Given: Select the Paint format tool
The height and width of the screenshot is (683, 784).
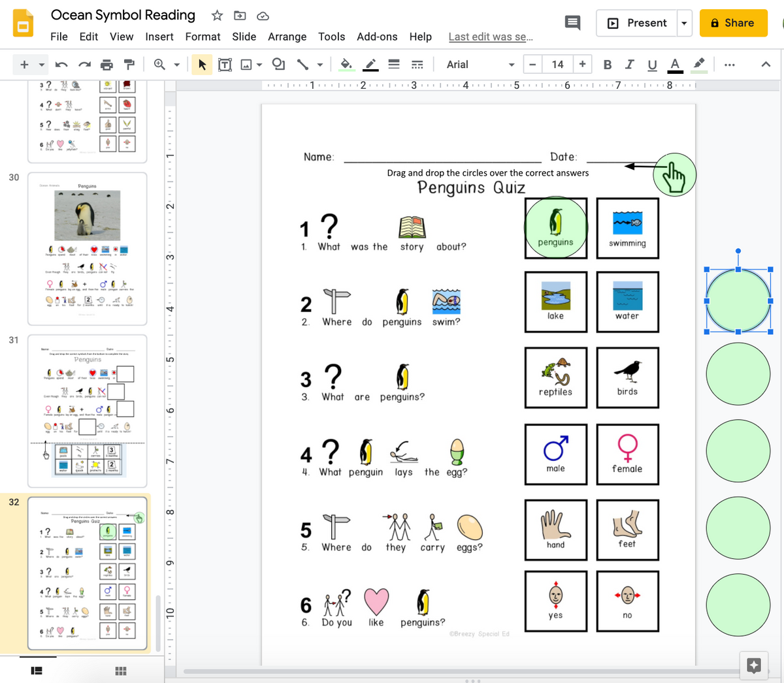Looking at the screenshot, I should pyautogui.click(x=129, y=64).
